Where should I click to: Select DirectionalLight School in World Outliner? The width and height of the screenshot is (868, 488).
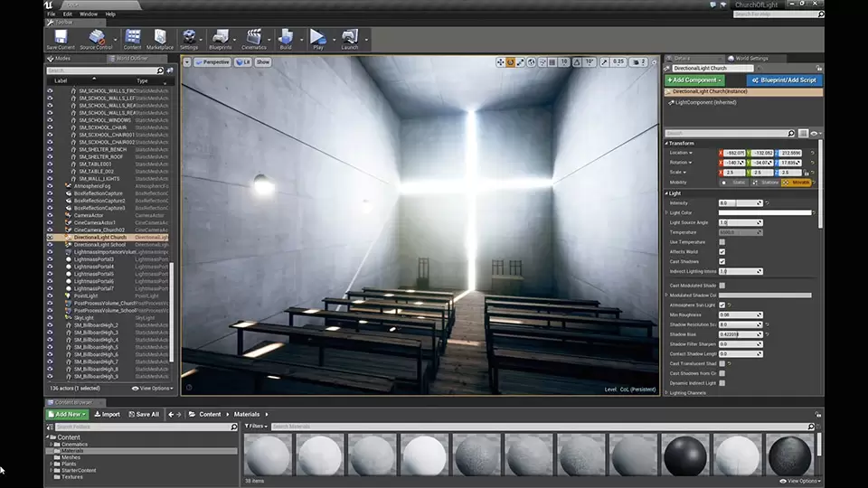[99, 244]
